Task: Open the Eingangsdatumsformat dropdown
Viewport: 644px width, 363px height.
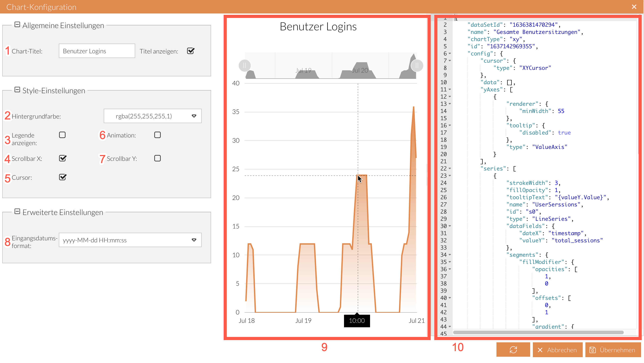Action: click(194, 240)
